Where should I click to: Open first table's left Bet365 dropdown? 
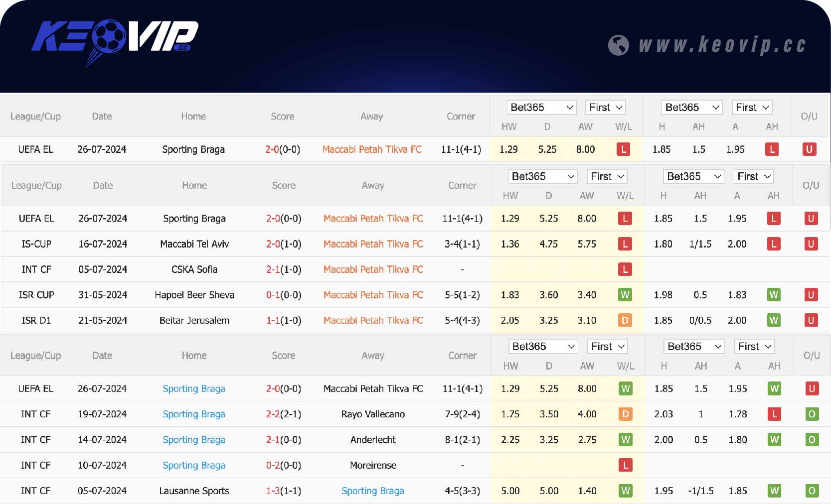(541, 108)
